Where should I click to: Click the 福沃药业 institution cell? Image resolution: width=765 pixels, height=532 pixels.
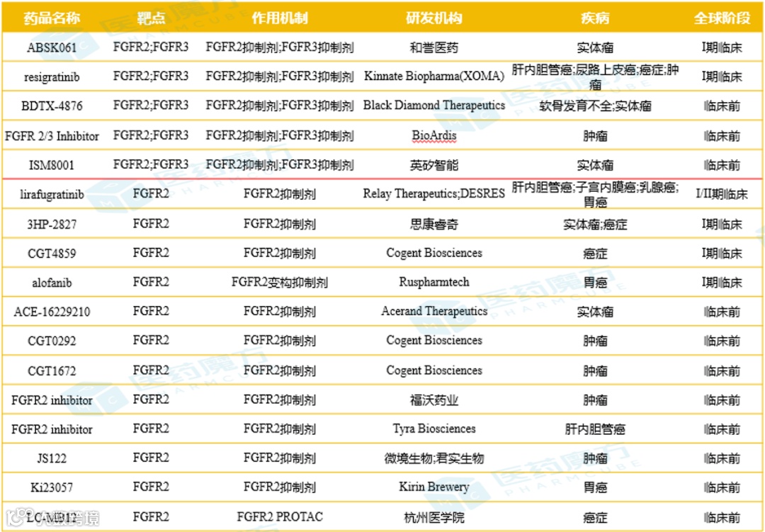point(433,400)
